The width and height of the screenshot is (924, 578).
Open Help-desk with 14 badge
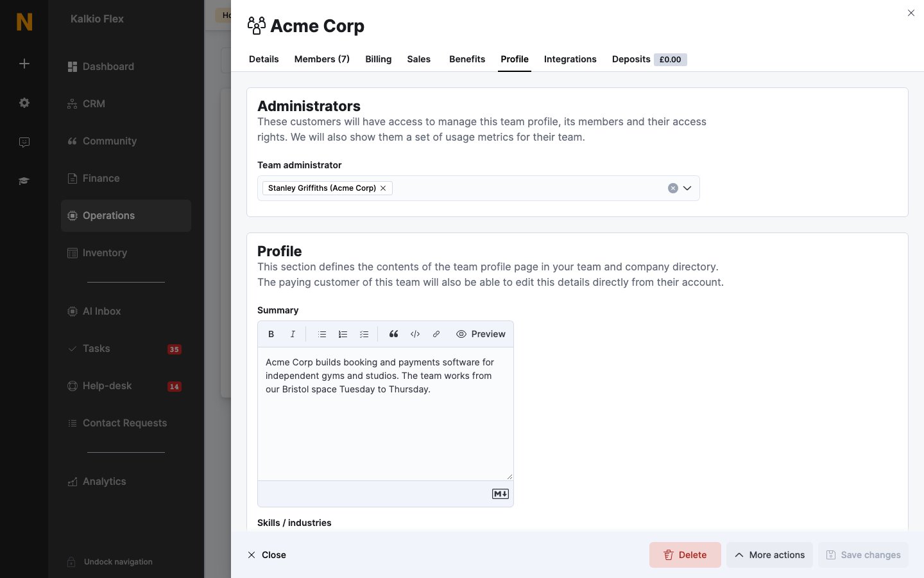tap(126, 386)
